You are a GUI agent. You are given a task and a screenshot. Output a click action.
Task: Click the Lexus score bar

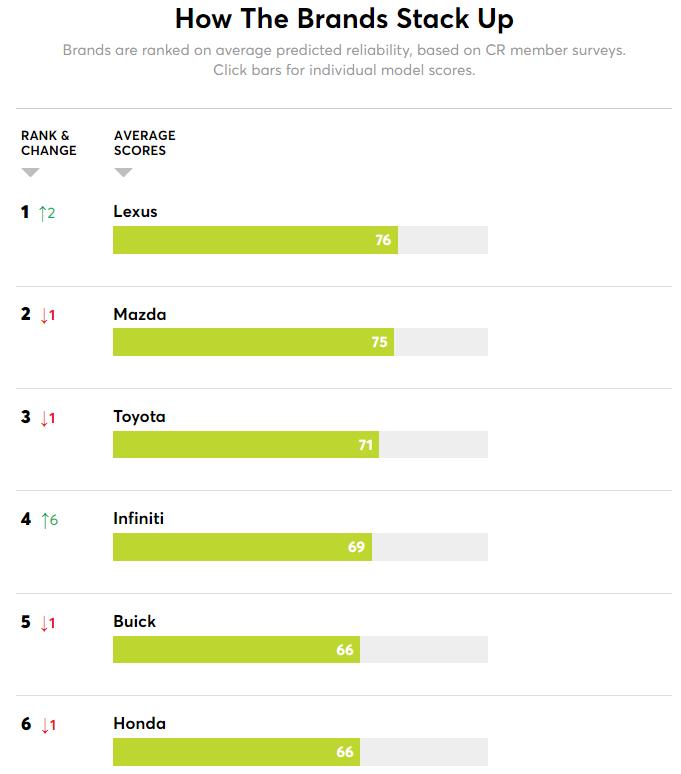pyautogui.click(x=300, y=240)
